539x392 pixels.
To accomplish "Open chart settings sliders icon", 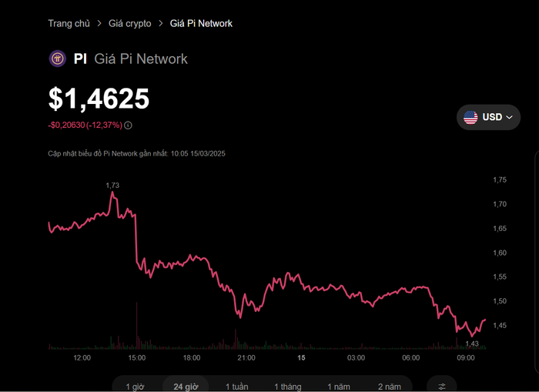I will point(442,386).
